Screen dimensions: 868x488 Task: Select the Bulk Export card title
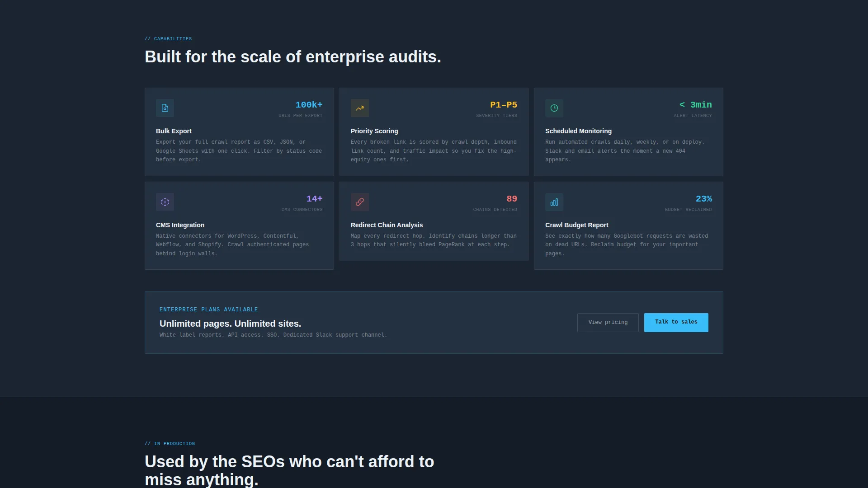[x=174, y=131]
